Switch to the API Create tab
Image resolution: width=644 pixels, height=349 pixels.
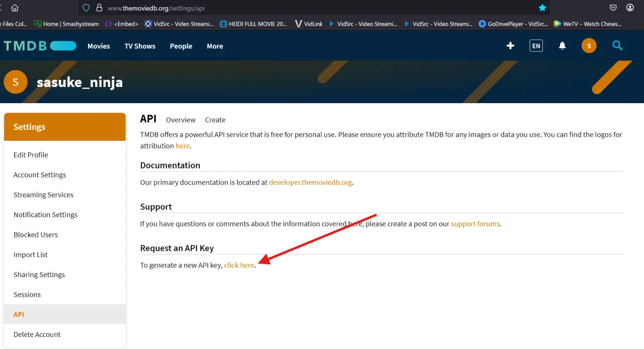tap(215, 120)
